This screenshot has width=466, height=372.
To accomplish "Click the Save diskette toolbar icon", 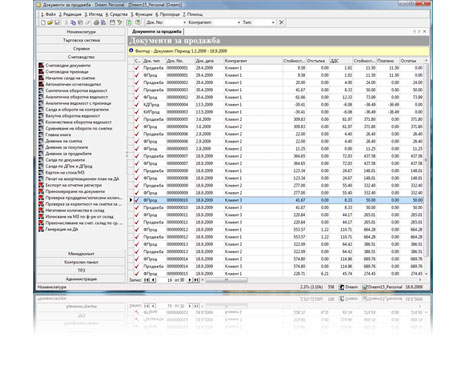I will point(57,23).
